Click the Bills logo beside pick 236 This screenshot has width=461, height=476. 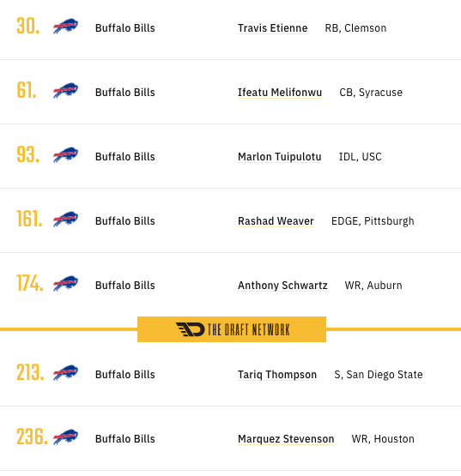coord(65,437)
